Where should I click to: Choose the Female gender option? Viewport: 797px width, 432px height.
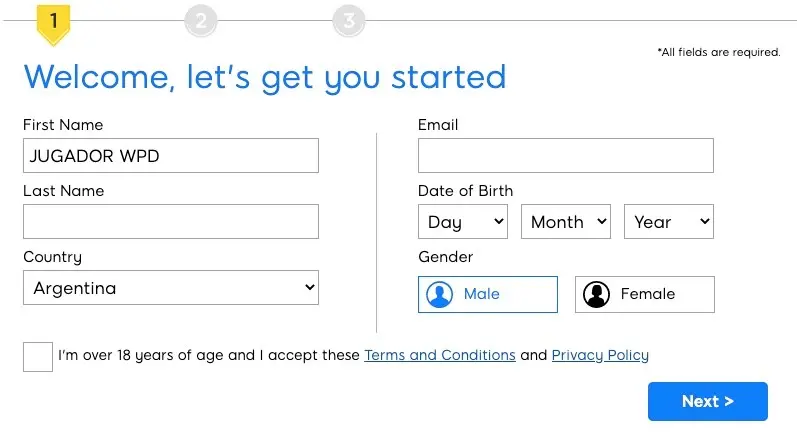(645, 295)
